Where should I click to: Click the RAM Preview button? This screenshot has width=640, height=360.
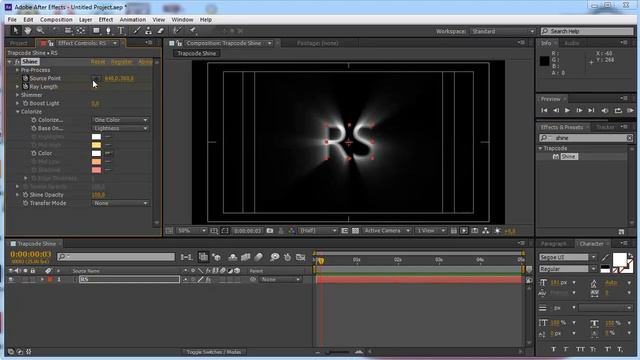tap(630, 110)
